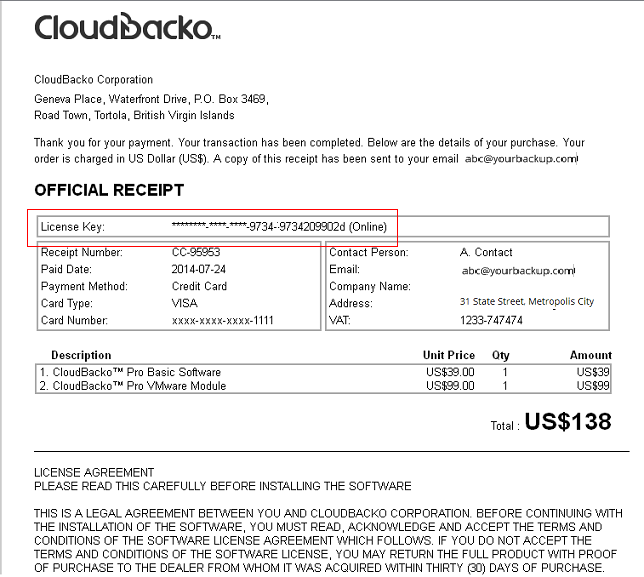This screenshot has width=644, height=577.
Task: Click the total 'US$138'
Action: coord(568,422)
